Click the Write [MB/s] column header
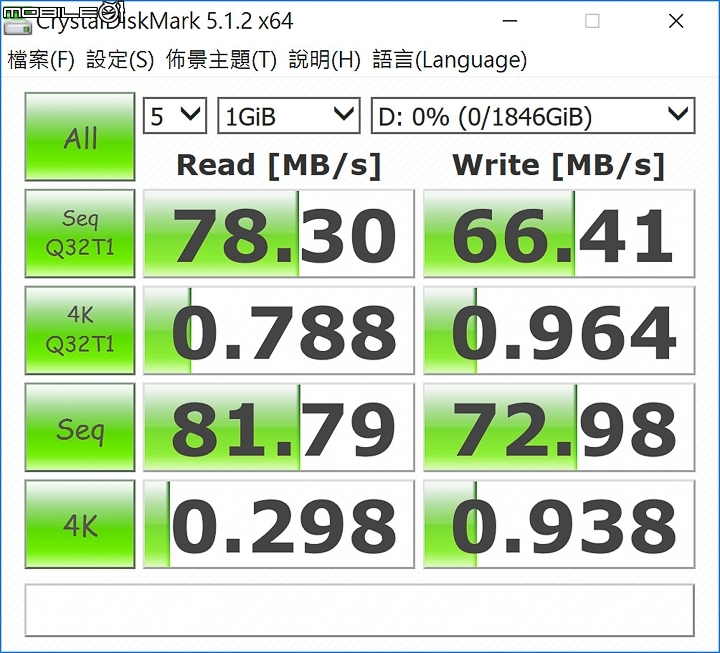This screenshot has height=653, width=720. (x=559, y=165)
